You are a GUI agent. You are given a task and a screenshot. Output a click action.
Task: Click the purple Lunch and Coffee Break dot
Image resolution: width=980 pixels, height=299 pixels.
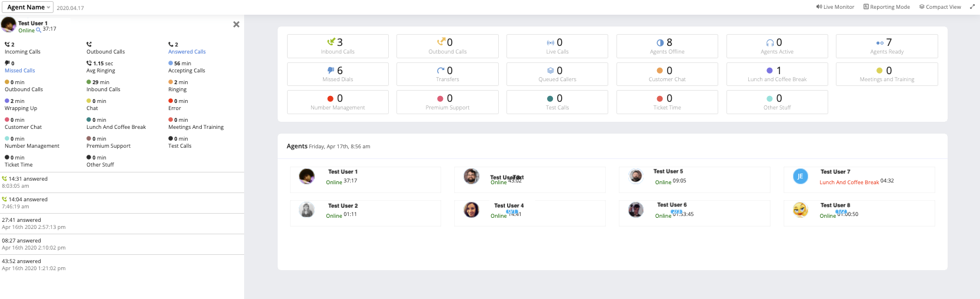pos(769,71)
